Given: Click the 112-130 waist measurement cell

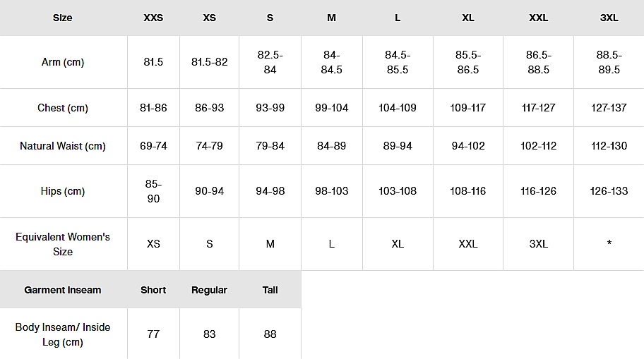Looking at the screenshot, I should 609,146.
